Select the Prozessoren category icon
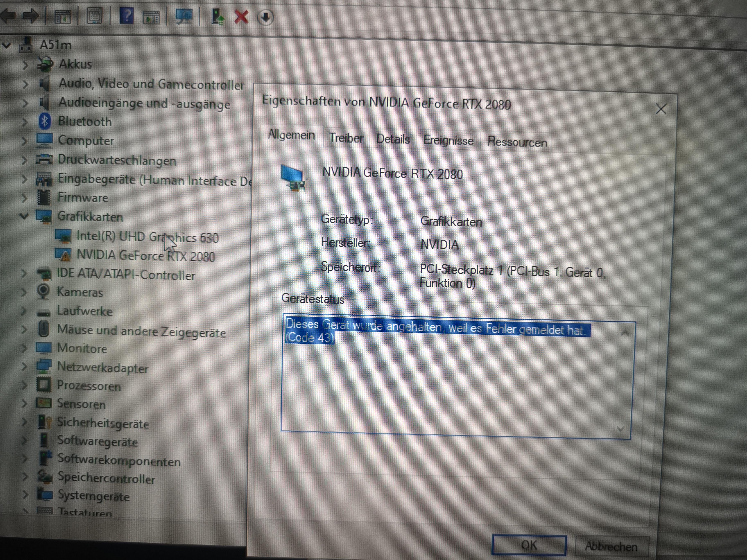The height and width of the screenshot is (560, 747). (x=44, y=385)
